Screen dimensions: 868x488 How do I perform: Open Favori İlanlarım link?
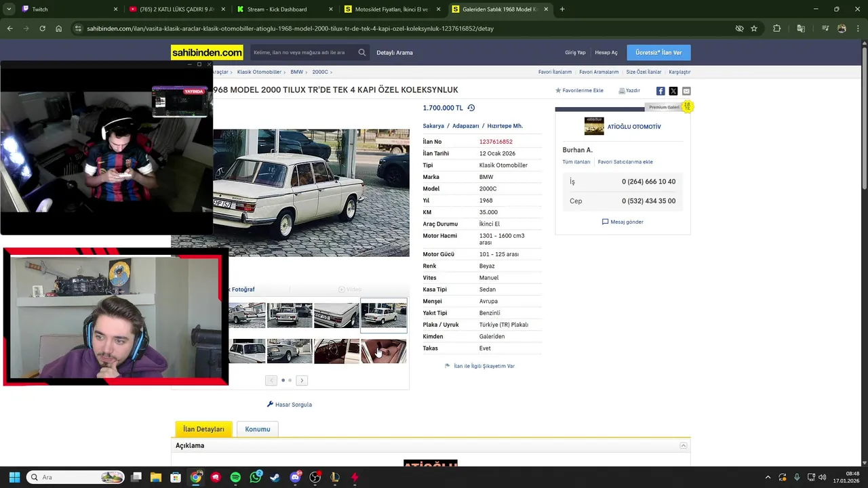[x=555, y=72]
